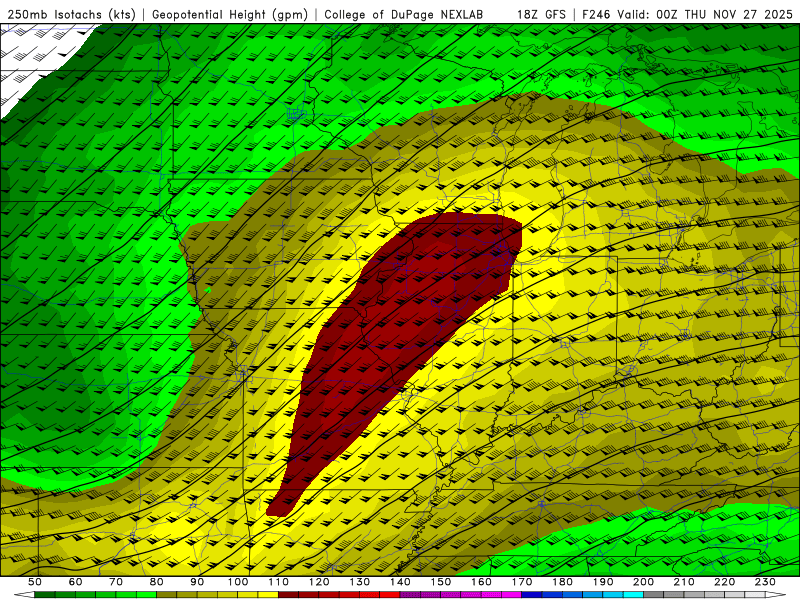Click the 220 knot legend label

tap(724, 582)
